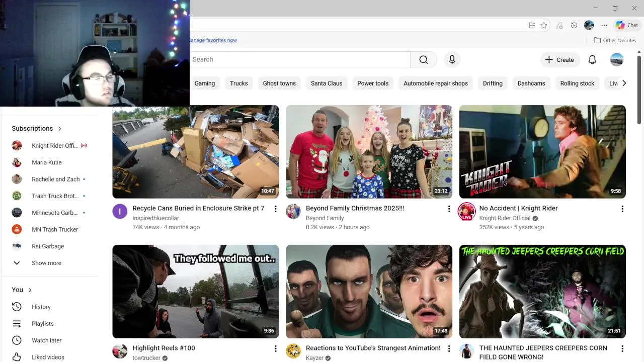This screenshot has width=644, height=362.
Task: Open the Knight Rider Official channel name
Action: pyautogui.click(x=505, y=218)
